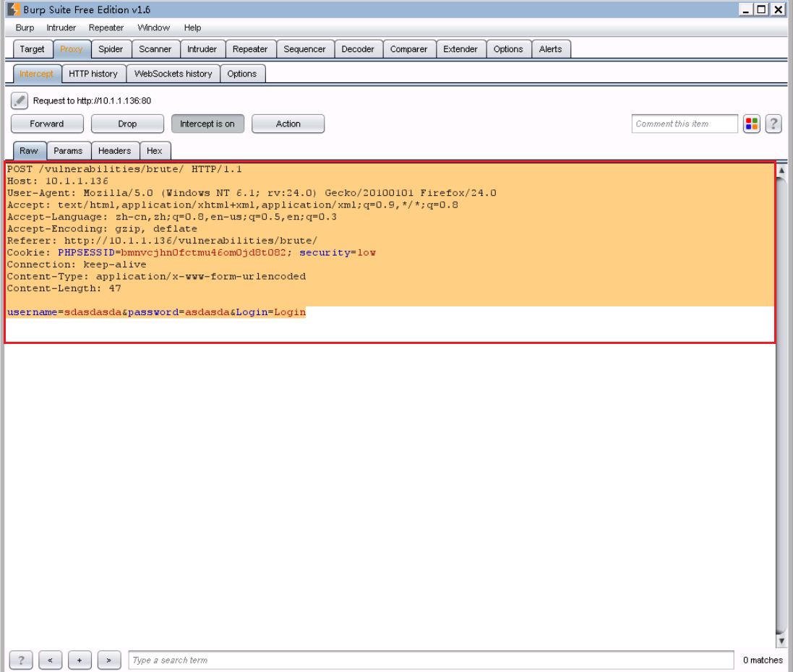Click the pencil edit target icon
This screenshot has width=793, height=672.
pyautogui.click(x=20, y=100)
